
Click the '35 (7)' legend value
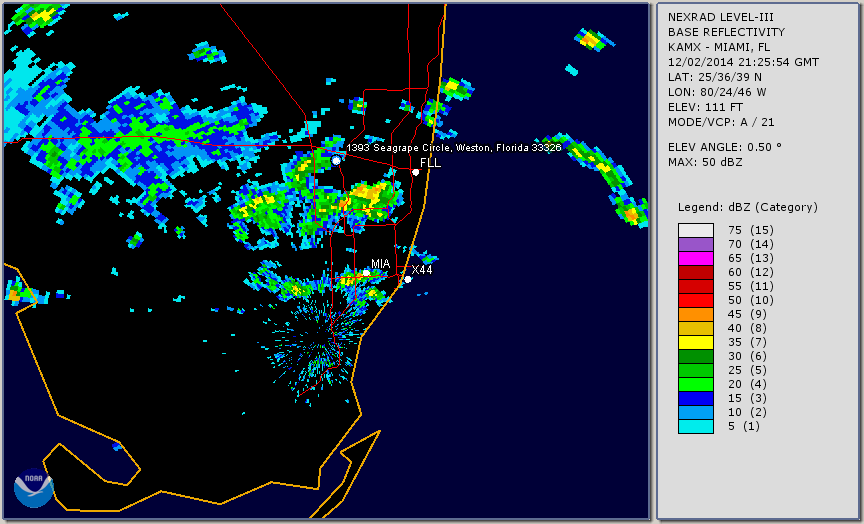tap(747, 342)
